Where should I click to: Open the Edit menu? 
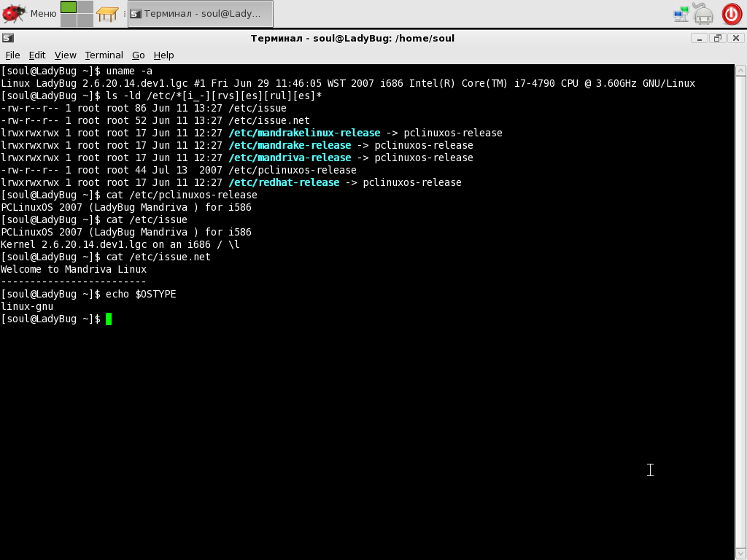(x=37, y=55)
